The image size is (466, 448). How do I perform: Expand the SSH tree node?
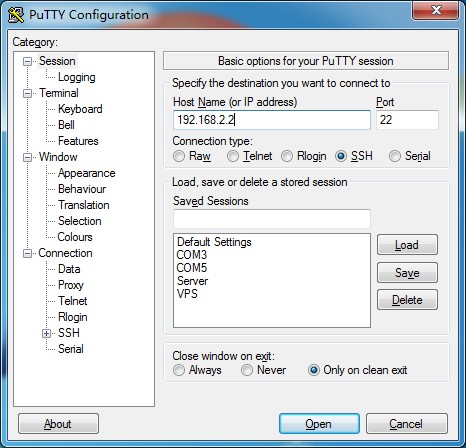tap(46, 333)
